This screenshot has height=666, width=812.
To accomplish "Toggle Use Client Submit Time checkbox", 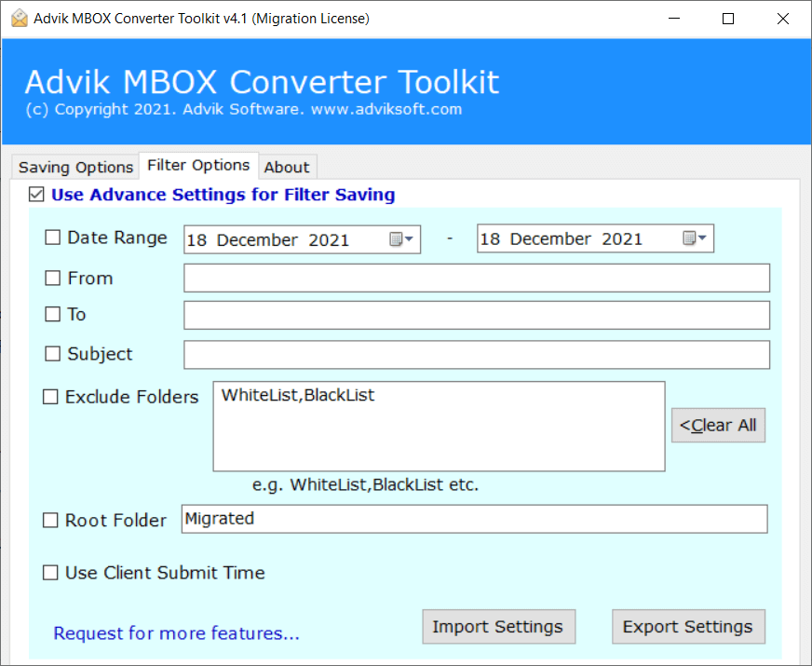I will pyautogui.click(x=50, y=573).
